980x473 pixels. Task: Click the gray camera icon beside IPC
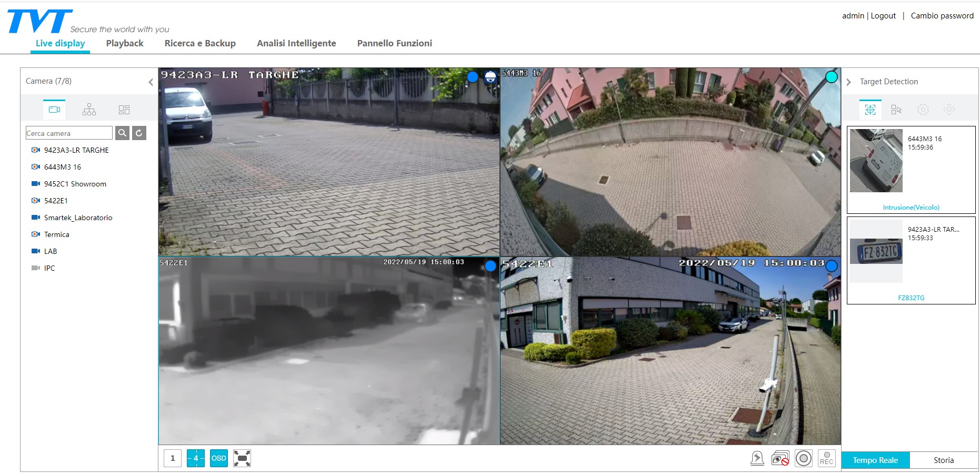36,268
